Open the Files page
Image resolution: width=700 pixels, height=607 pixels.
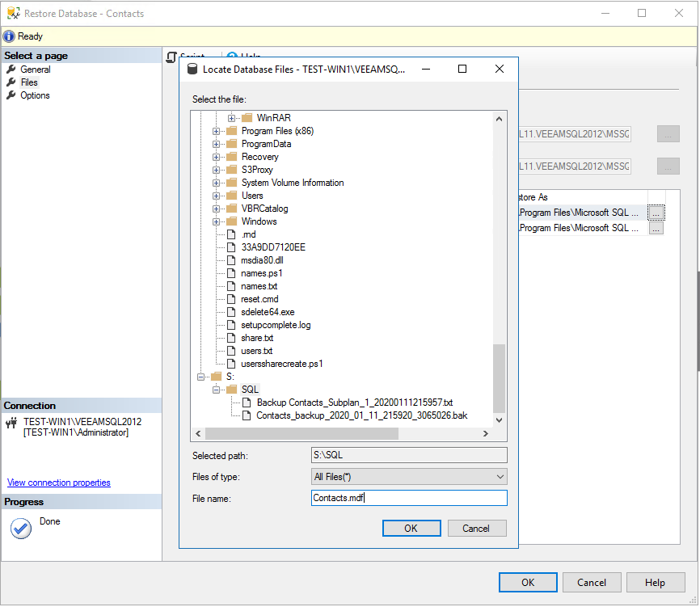tap(29, 82)
